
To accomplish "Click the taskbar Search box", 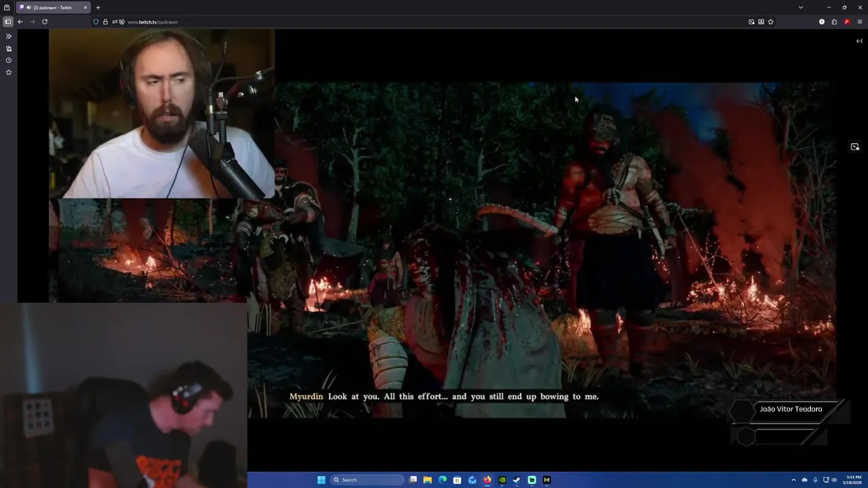I will point(366,480).
